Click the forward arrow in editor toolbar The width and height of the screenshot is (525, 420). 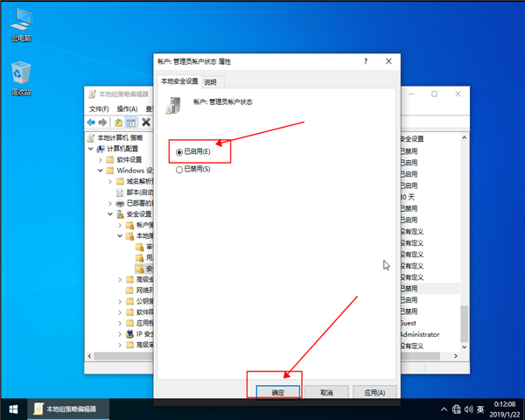(103, 122)
